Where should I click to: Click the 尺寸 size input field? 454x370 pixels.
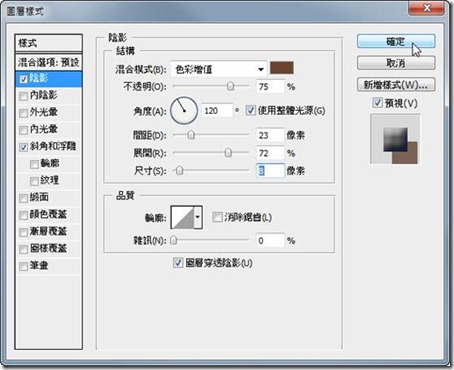coord(270,171)
